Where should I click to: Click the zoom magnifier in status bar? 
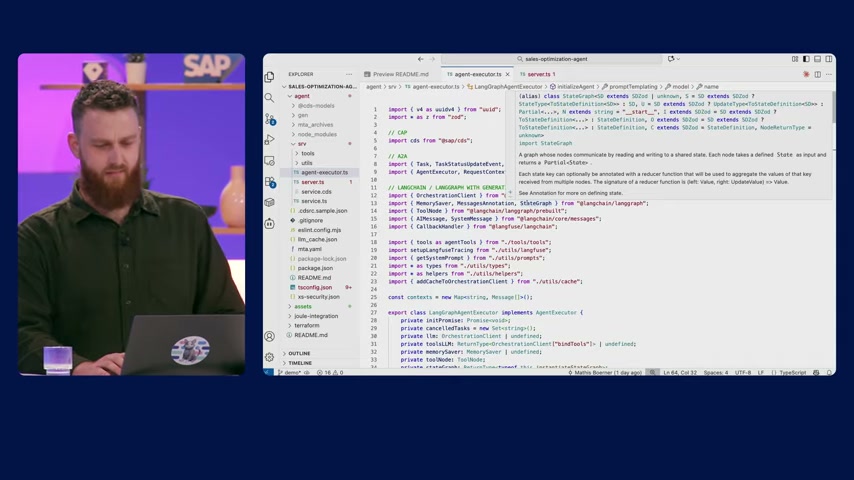click(652, 373)
